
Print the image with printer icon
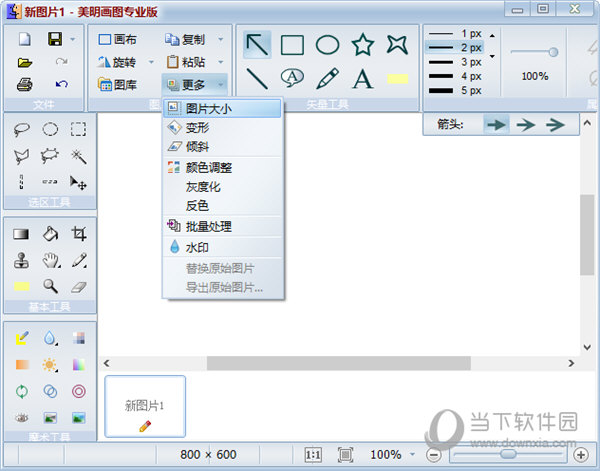point(24,84)
